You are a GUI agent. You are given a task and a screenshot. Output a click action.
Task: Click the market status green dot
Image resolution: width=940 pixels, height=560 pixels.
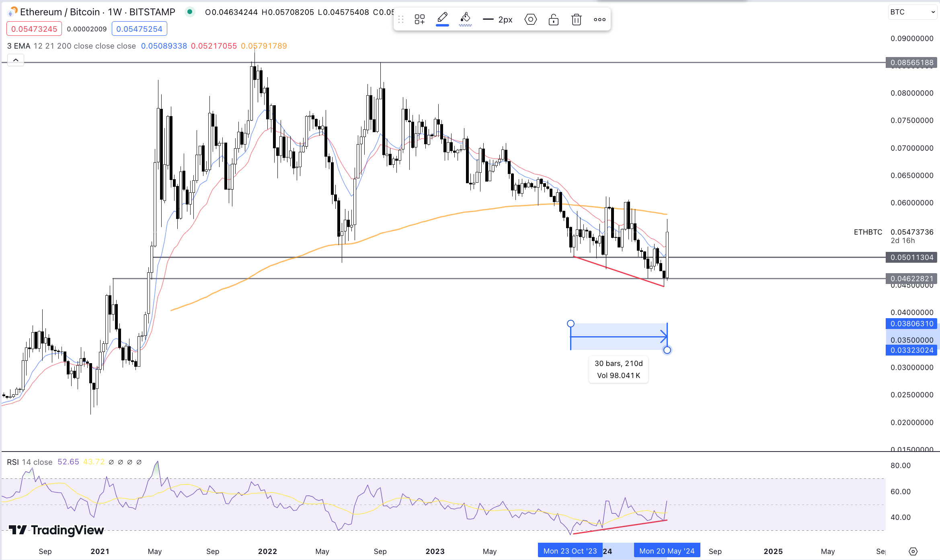[190, 12]
